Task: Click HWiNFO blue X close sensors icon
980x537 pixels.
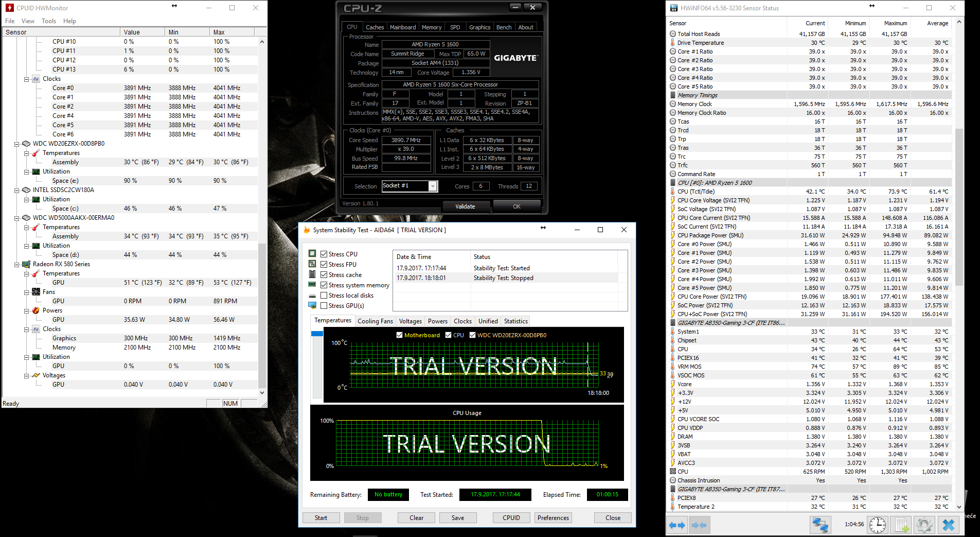Action: [949, 525]
